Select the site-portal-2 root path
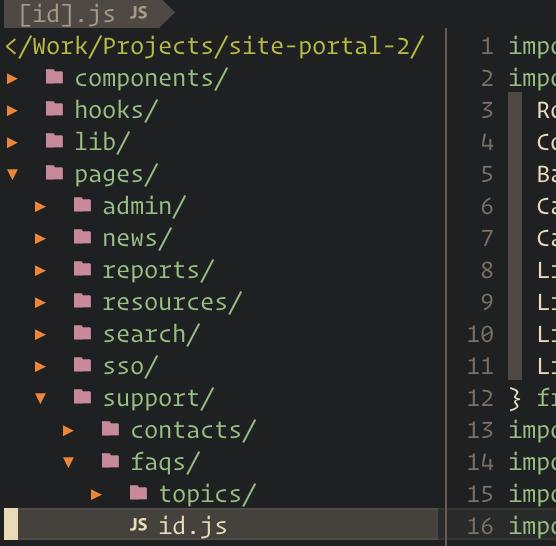Image resolution: width=556 pixels, height=546 pixels. pyautogui.click(x=215, y=46)
